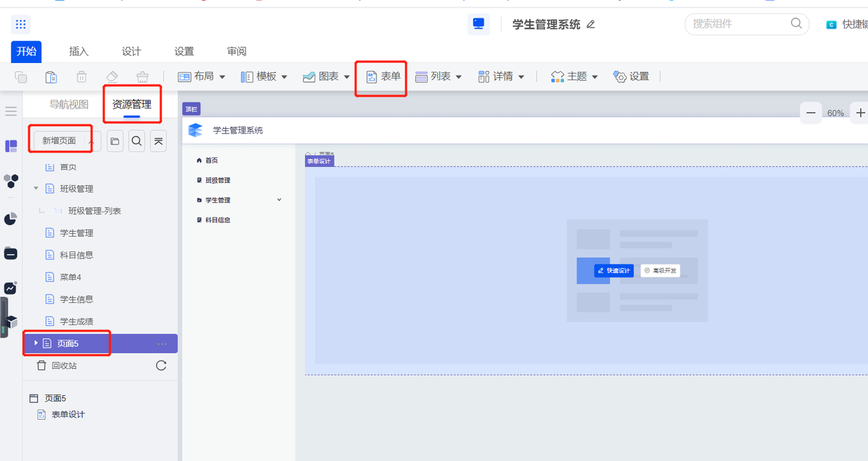Viewport: 868px width, 461px height.
Task: Switch to the 开始 tab
Action: point(26,52)
